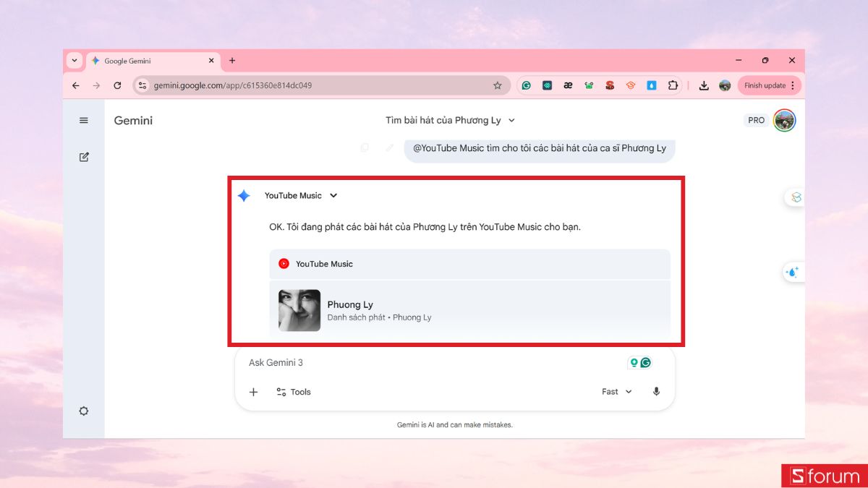Open the Fast model selector dropdown
Screen dimensions: 868x488
(616, 392)
